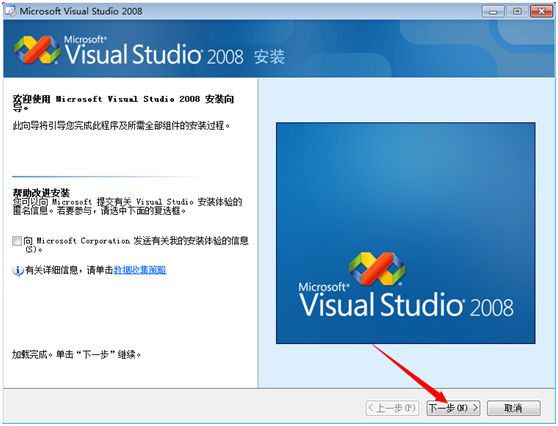Continue with the 下一步(N) button

(453, 408)
